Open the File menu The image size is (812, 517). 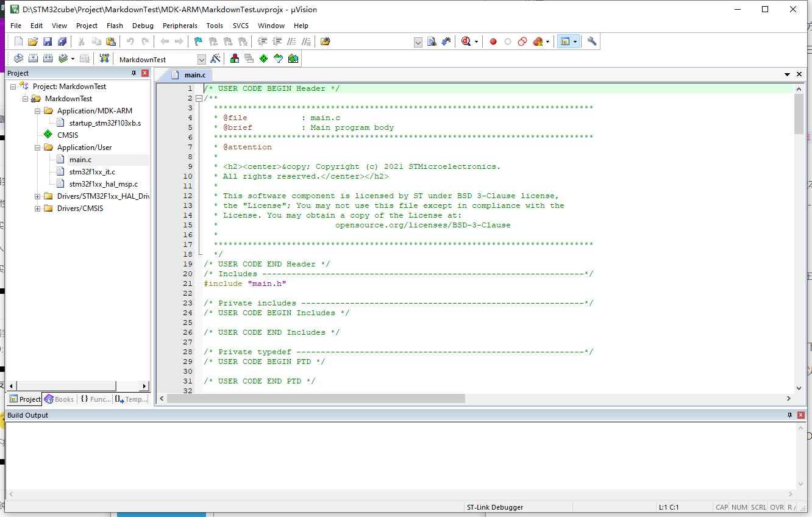[x=16, y=26]
